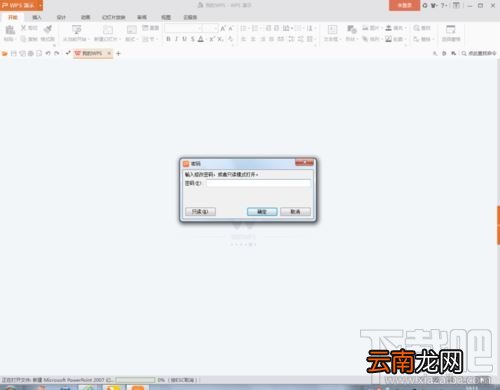Image resolution: width=500 pixels, height=390 pixels.
Task: Toggle subscript formatting
Action: [x=220, y=39]
